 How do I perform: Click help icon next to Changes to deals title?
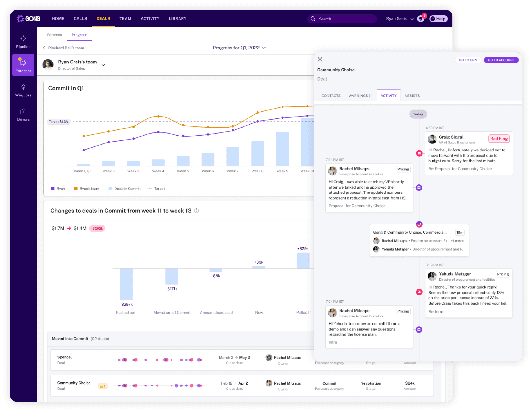196,211
